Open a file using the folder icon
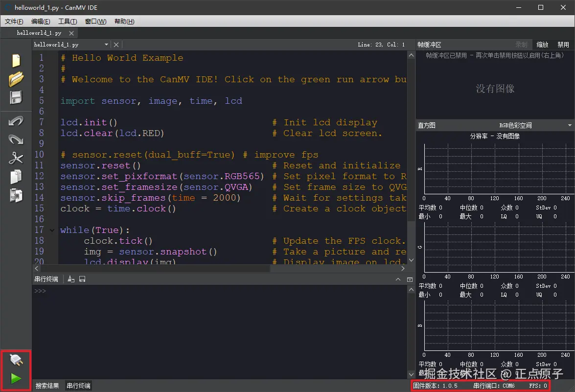The image size is (575, 392). (16, 79)
